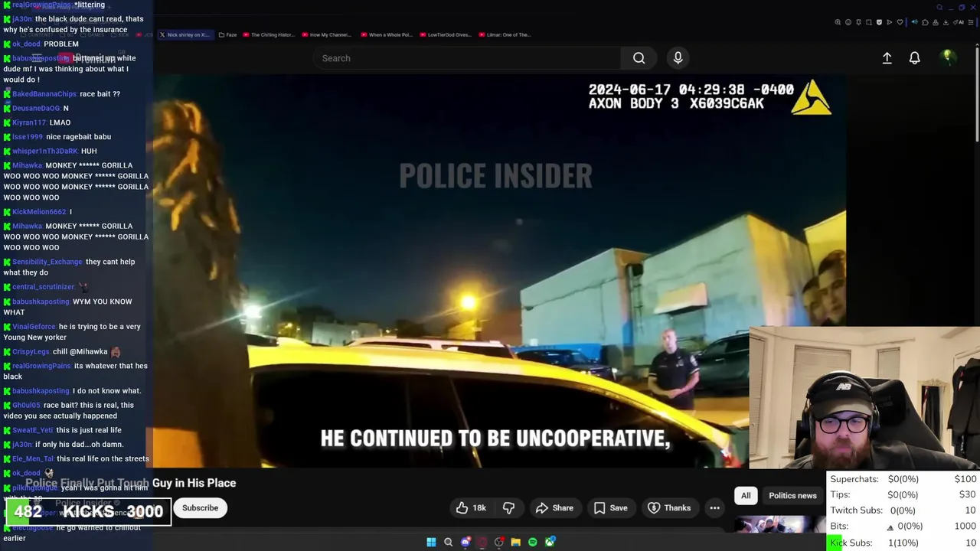Toggle the dislike thumbs-down button
The image size is (980, 551).
(508, 508)
